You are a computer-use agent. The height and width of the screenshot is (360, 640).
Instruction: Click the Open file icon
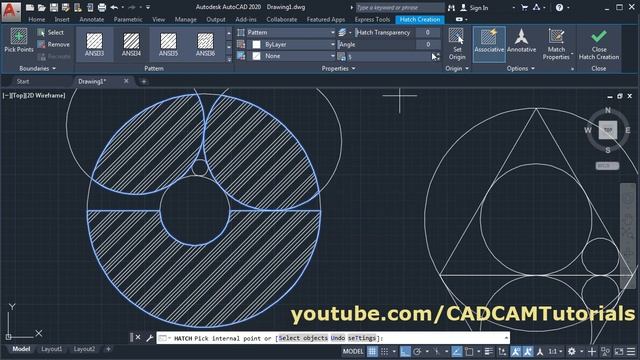point(42,7)
